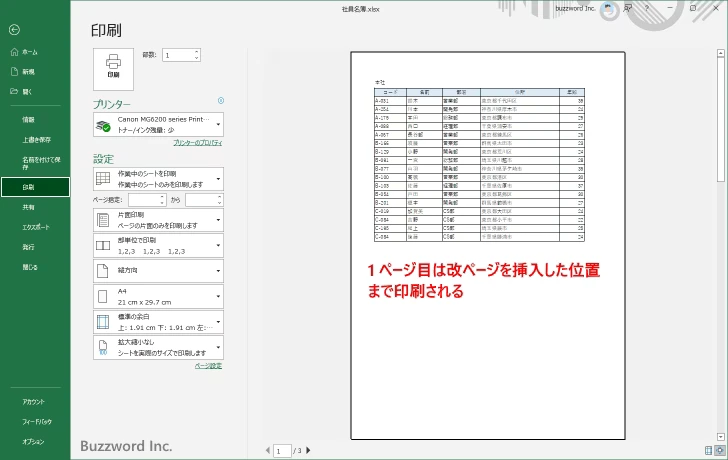This screenshot has width=728, height=460.
Task: Choose 名前を付けて保存 (Save As)
Action: [x=41, y=162]
